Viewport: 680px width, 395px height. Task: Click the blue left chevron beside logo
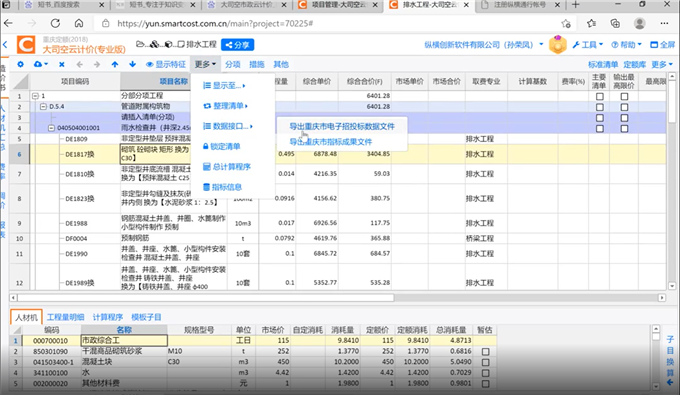[5, 45]
